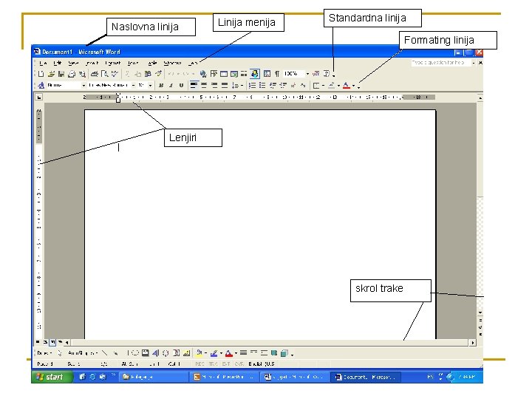Image resolution: width=532 pixels, height=399 pixels.
Task: Insert WordArt from the Drawing toolbar
Action: (155, 353)
